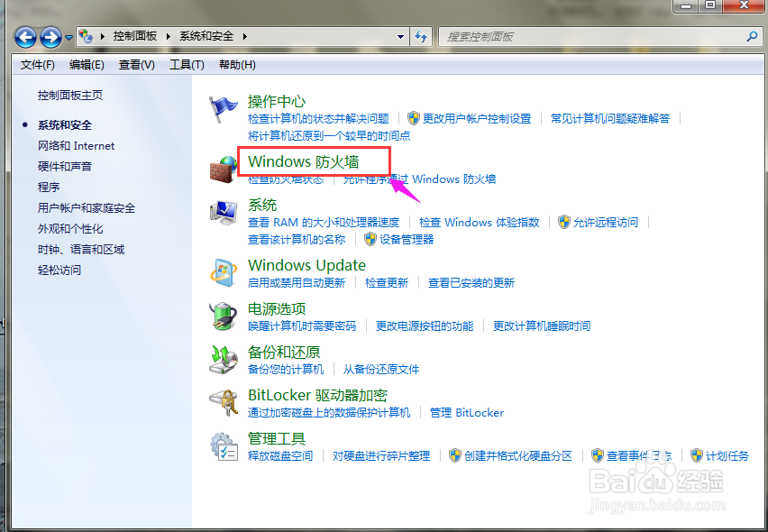Open the 帮助(H) menu
The height and width of the screenshot is (532, 768).
click(x=237, y=65)
